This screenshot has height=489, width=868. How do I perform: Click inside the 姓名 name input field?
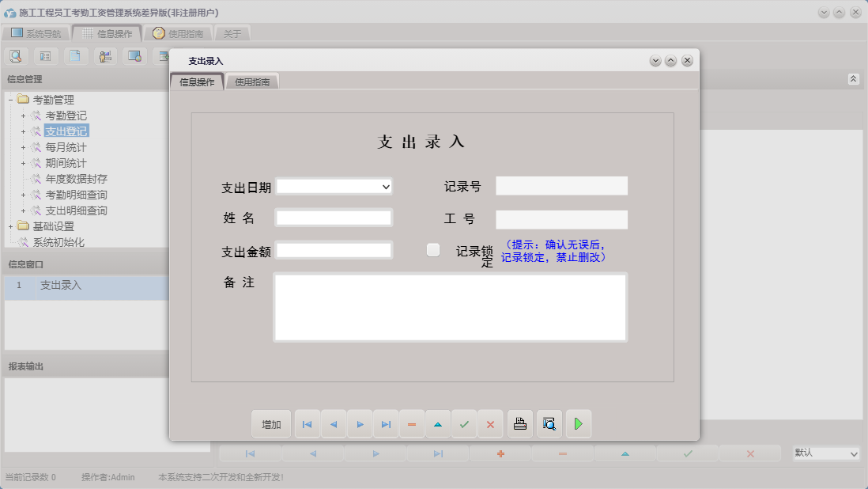(333, 217)
